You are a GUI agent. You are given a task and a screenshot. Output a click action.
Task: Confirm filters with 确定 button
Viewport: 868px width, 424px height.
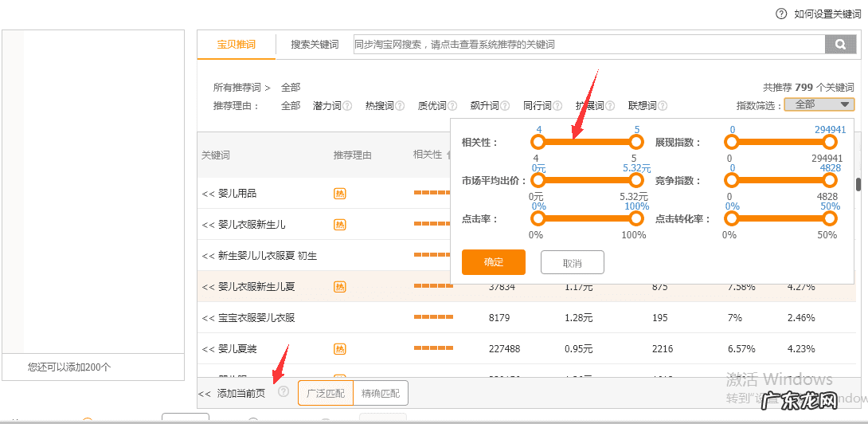pos(493,262)
